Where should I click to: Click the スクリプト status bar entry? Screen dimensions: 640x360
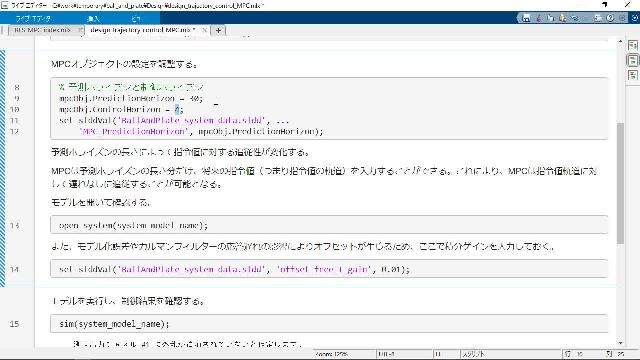(x=473, y=354)
